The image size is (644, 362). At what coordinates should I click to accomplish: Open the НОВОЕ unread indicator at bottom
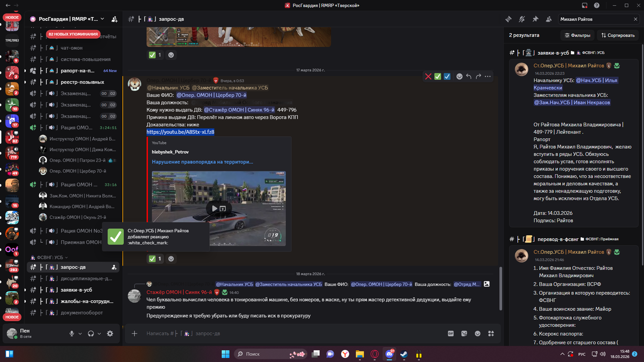pos(12,317)
